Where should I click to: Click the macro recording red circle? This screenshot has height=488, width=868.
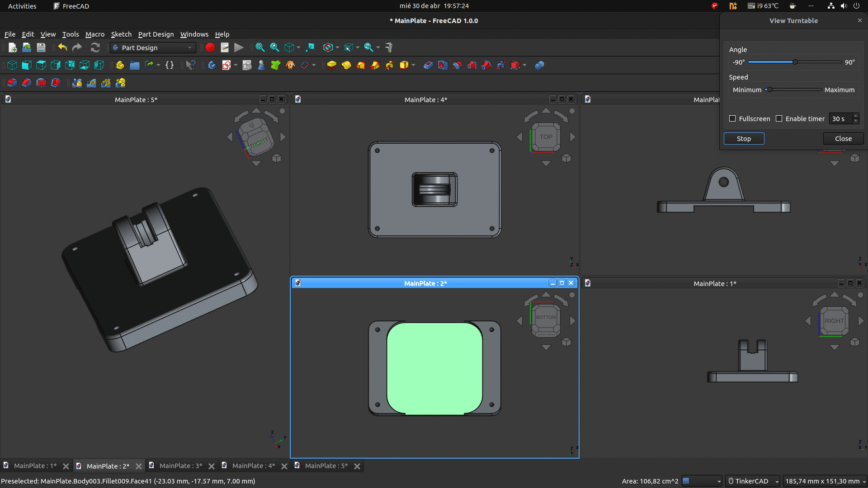[210, 47]
